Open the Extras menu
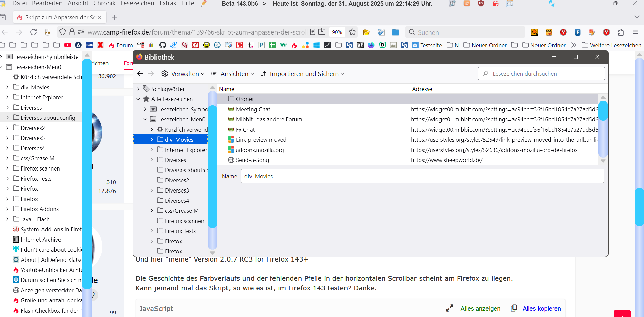The image size is (644, 317). pyautogui.click(x=168, y=3)
